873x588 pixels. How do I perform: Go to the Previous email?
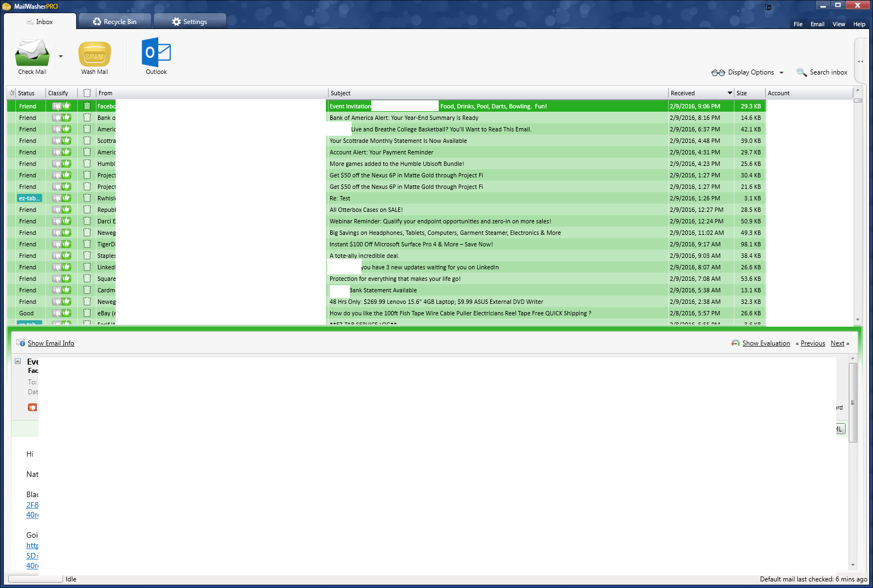click(813, 343)
